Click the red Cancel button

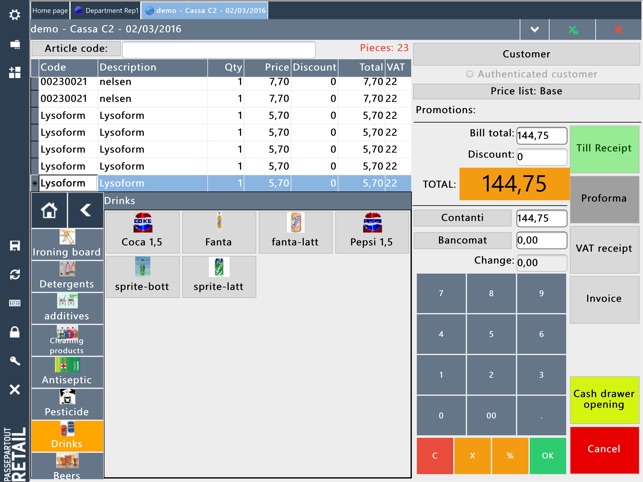tap(604, 449)
